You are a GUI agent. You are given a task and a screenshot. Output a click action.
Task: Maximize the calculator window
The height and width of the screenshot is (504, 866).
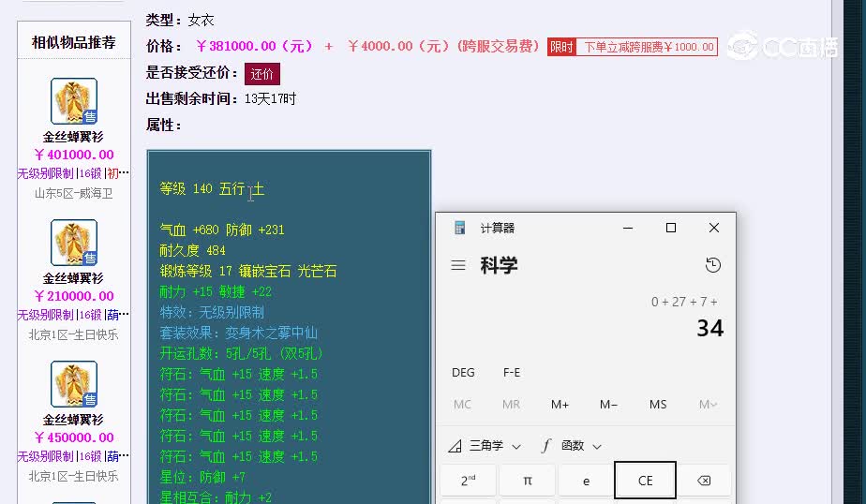pyautogui.click(x=670, y=228)
